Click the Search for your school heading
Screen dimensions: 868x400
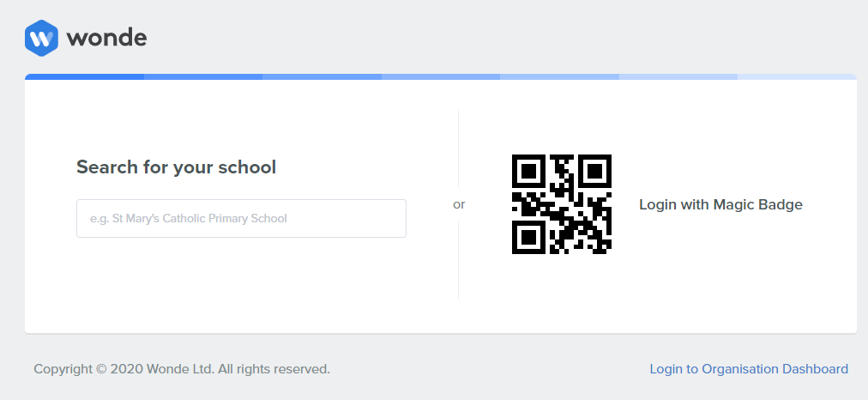click(176, 167)
